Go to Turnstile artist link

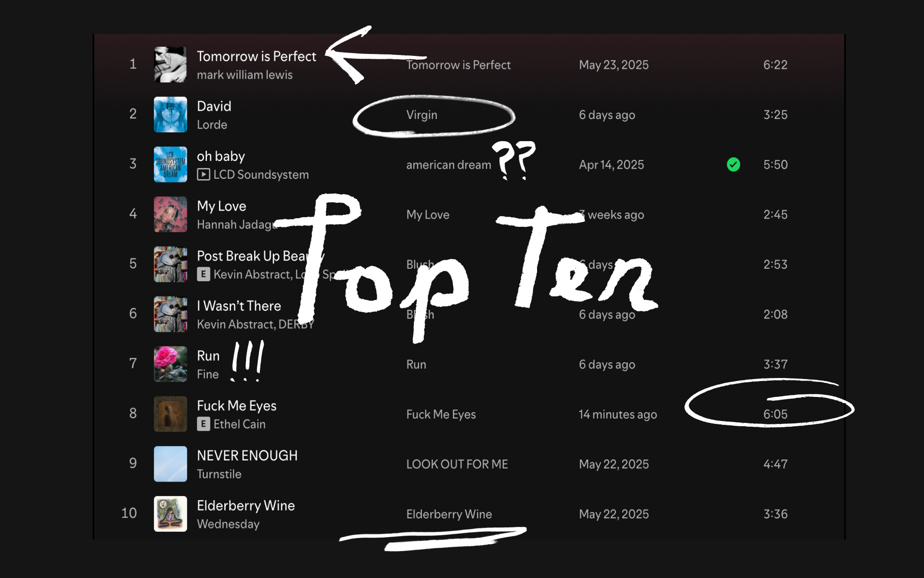[219, 474]
